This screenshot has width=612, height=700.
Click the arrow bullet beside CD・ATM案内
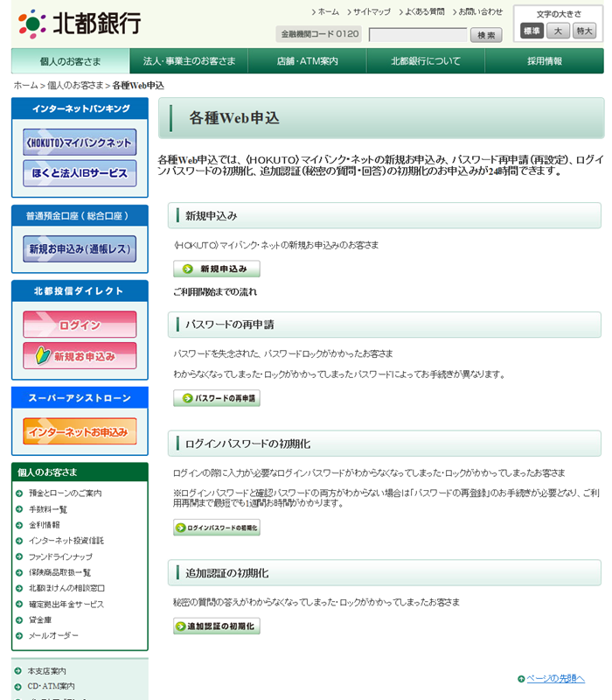(x=17, y=687)
